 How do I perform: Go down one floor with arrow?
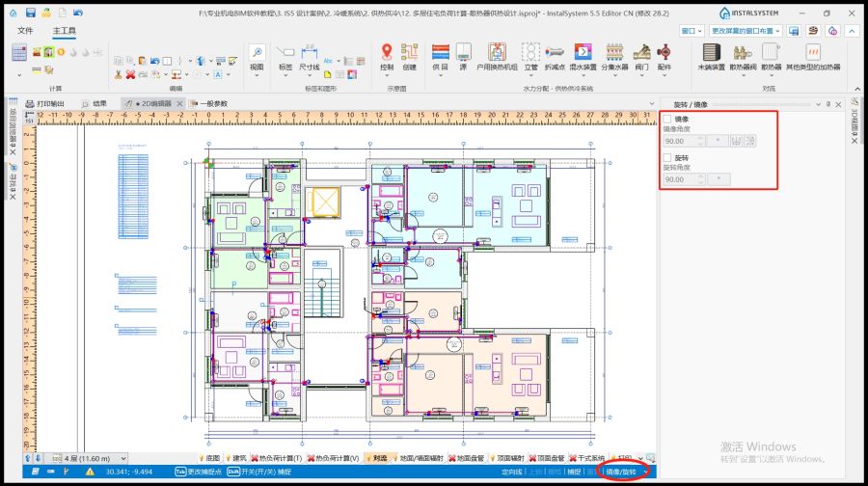point(38,458)
